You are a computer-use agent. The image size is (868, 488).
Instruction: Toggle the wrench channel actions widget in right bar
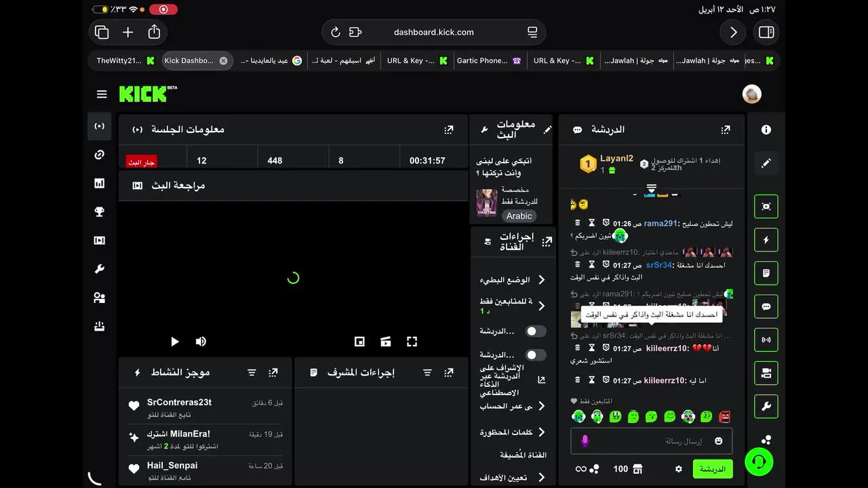click(766, 406)
